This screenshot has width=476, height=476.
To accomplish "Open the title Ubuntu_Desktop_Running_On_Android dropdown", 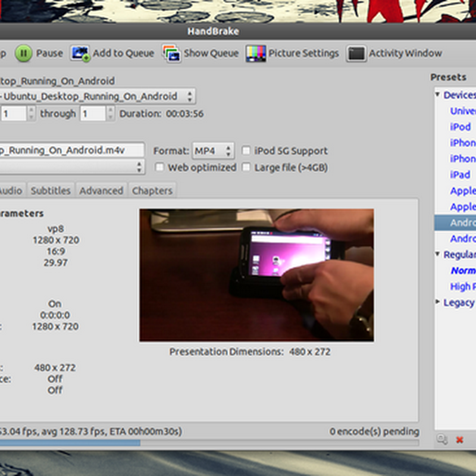I will [x=97, y=96].
